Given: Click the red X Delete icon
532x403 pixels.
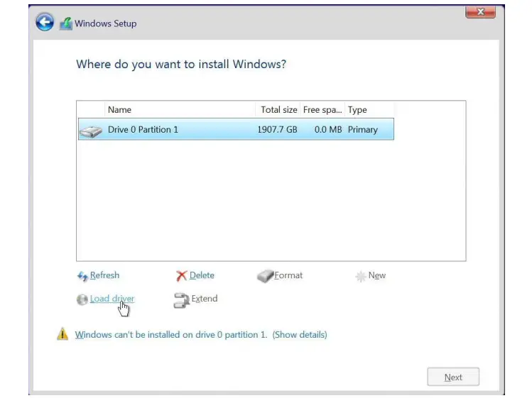Looking at the screenshot, I should click(x=182, y=276).
